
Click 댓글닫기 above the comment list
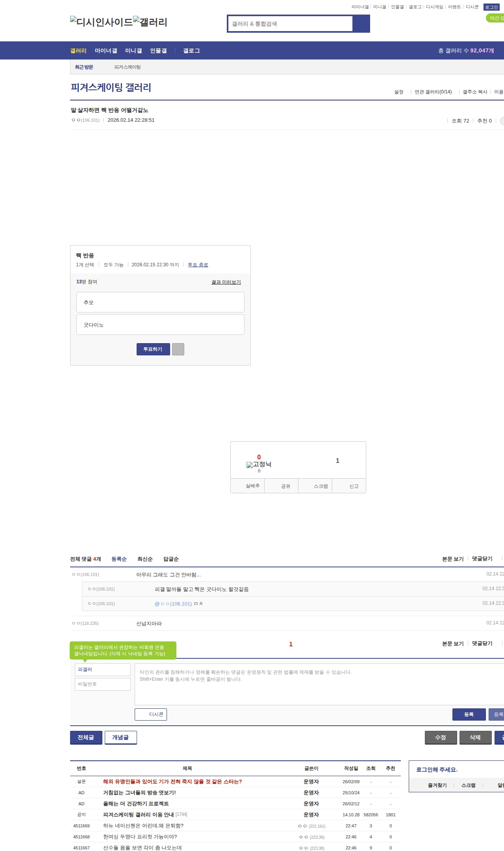[x=482, y=559]
